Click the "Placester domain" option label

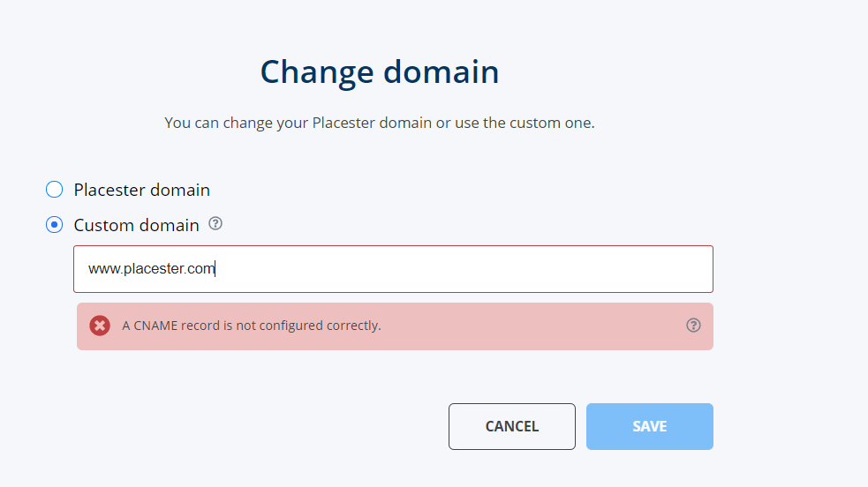(x=142, y=190)
